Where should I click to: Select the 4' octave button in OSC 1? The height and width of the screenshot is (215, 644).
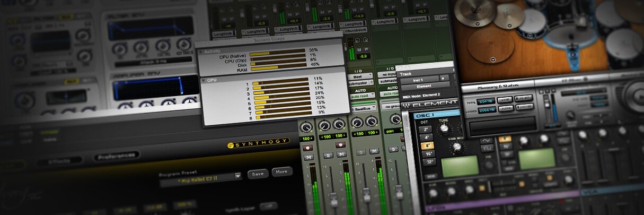[x=427, y=137]
